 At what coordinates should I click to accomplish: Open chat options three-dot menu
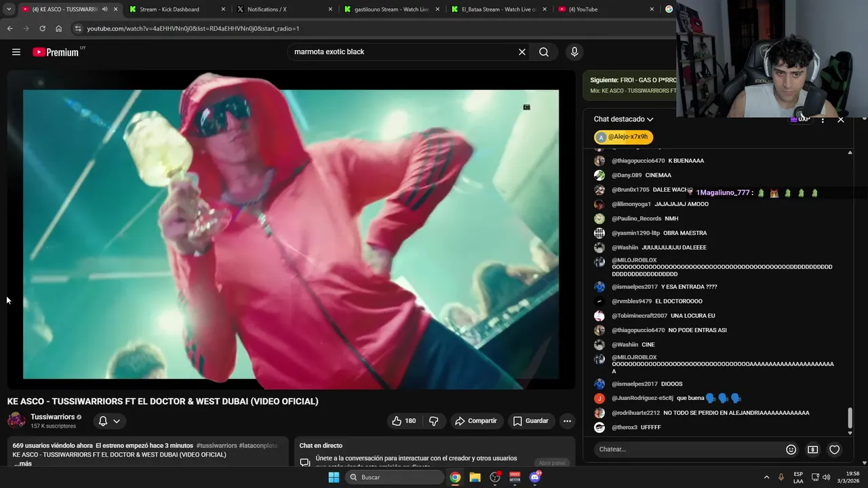[x=823, y=119]
